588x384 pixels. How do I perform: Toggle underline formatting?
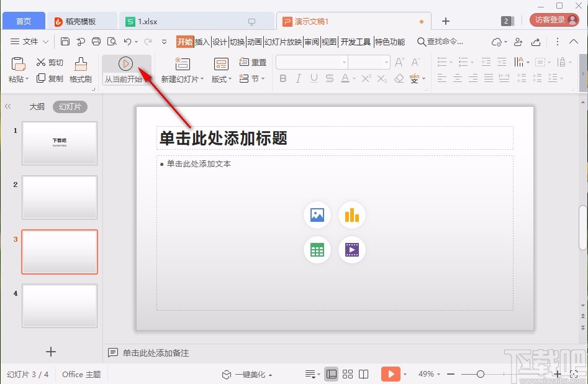pyautogui.click(x=314, y=78)
